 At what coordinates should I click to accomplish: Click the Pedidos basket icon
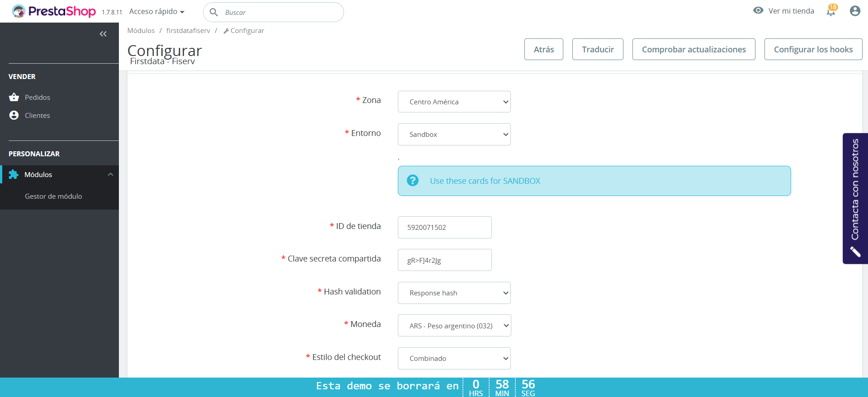(x=14, y=97)
